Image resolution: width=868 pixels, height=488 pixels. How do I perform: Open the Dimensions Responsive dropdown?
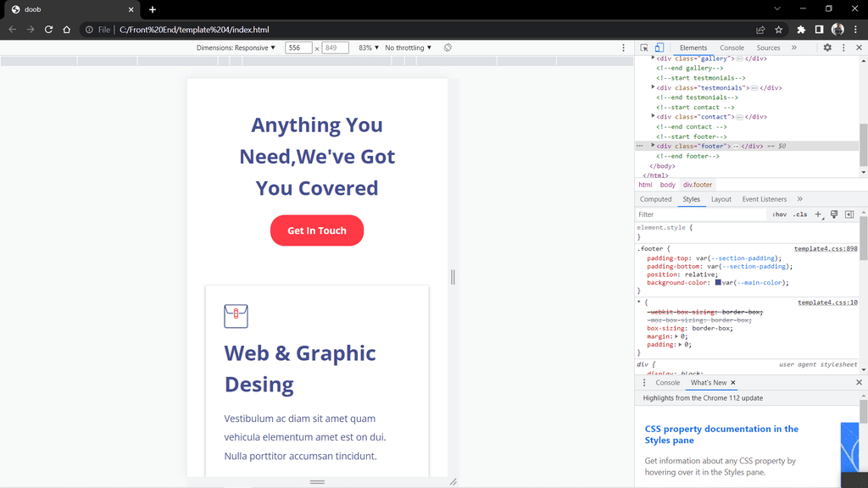click(x=236, y=47)
